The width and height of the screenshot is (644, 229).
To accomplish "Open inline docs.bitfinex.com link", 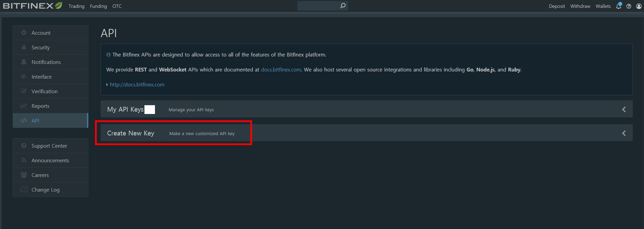I will 281,69.
